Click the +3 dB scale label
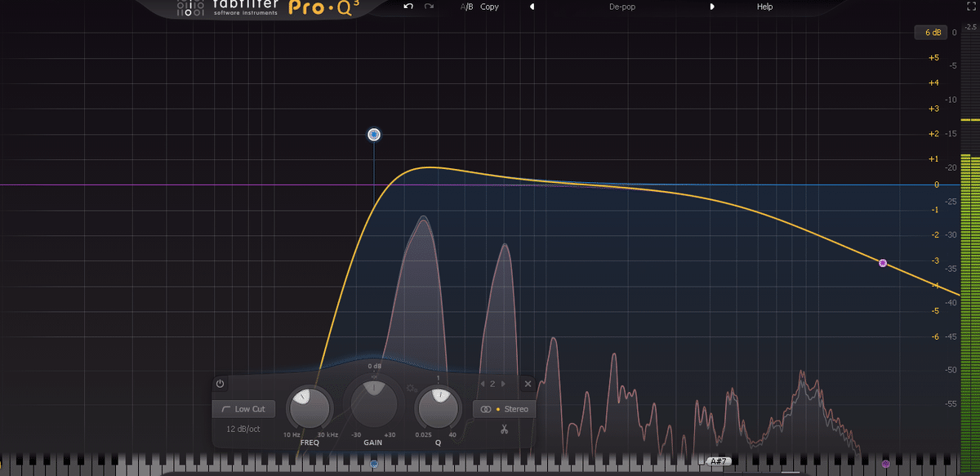980x476 pixels. pos(933,109)
